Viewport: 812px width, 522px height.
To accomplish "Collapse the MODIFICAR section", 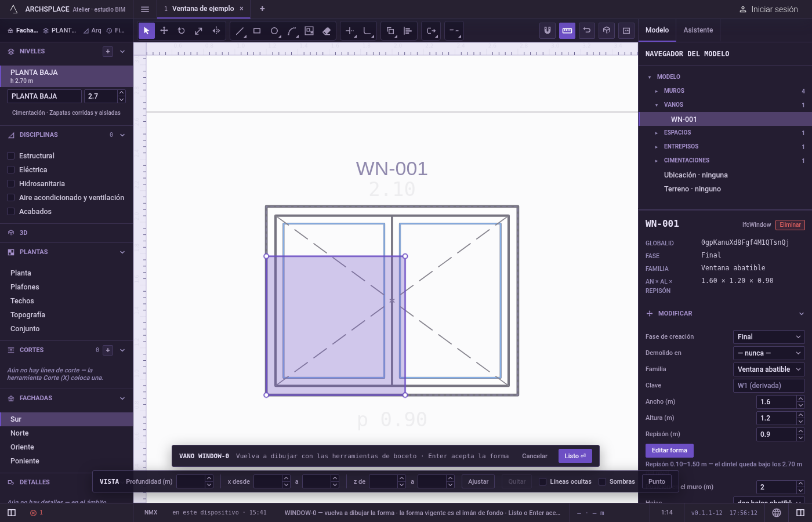I will 802,314.
